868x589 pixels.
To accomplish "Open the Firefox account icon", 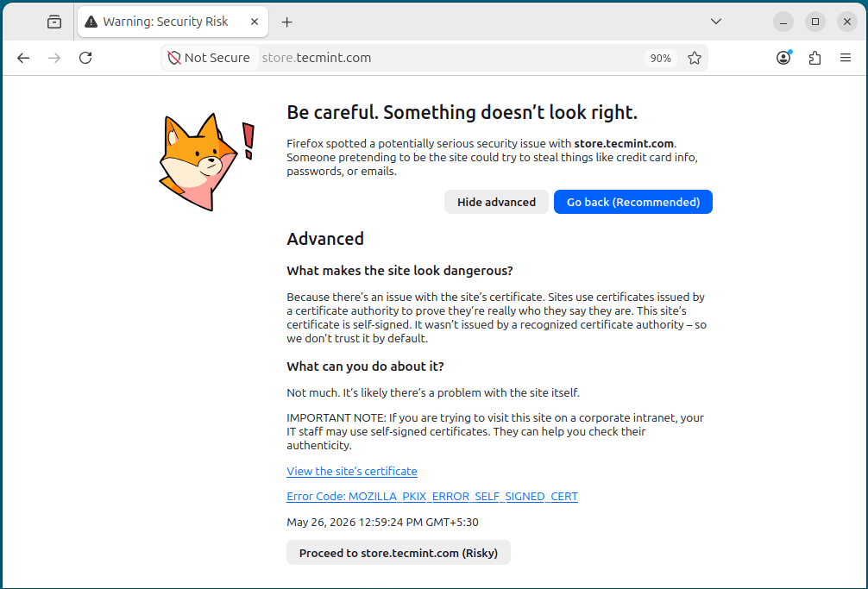I will pyautogui.click(x=783, y=58).
